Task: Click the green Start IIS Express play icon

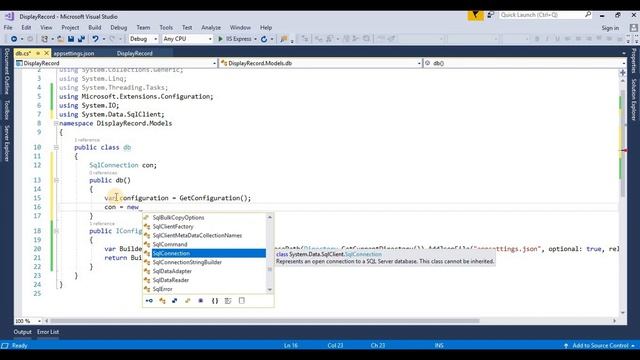Action: pos(220,39)
